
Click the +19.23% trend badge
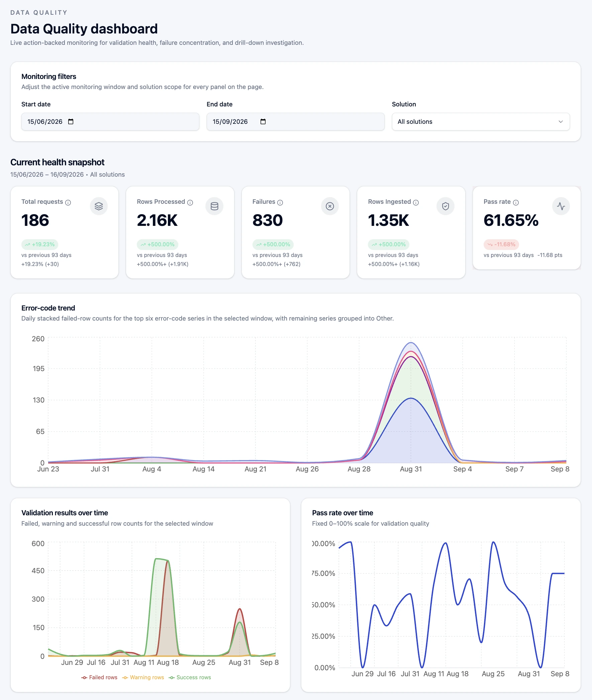click(x=39, y=244)
